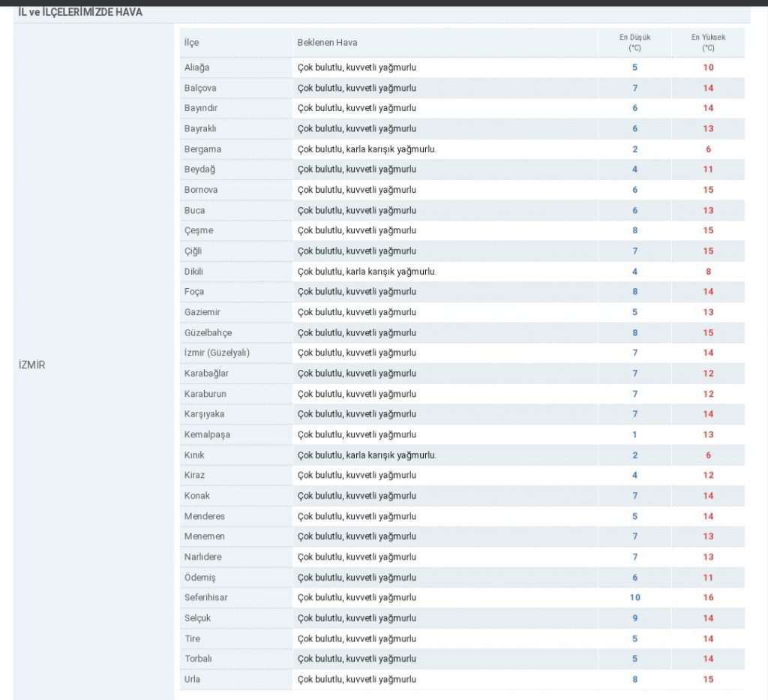
Task: Select the Kınık district name
Action: [x=194, y=455]
